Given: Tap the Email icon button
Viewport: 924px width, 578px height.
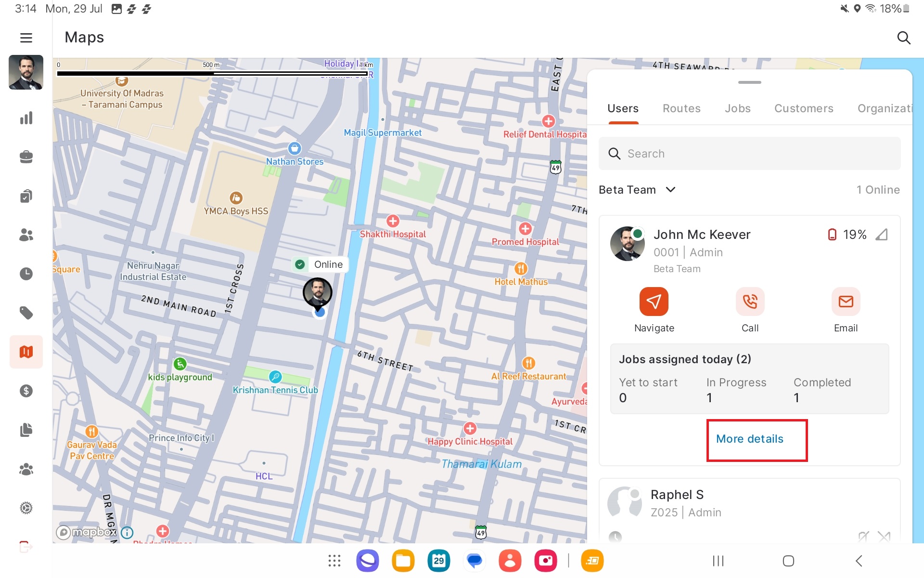Looking at the screenshot, I should tap(845, 302).
